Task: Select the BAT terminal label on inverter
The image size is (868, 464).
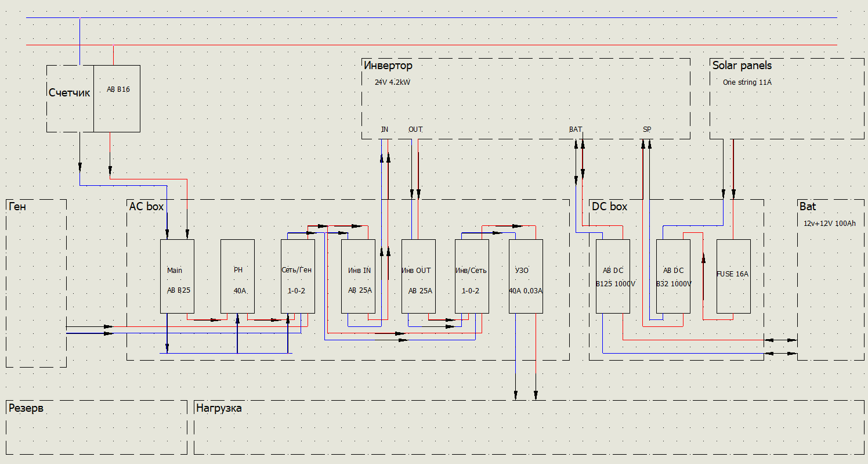Action: point(576,130)
